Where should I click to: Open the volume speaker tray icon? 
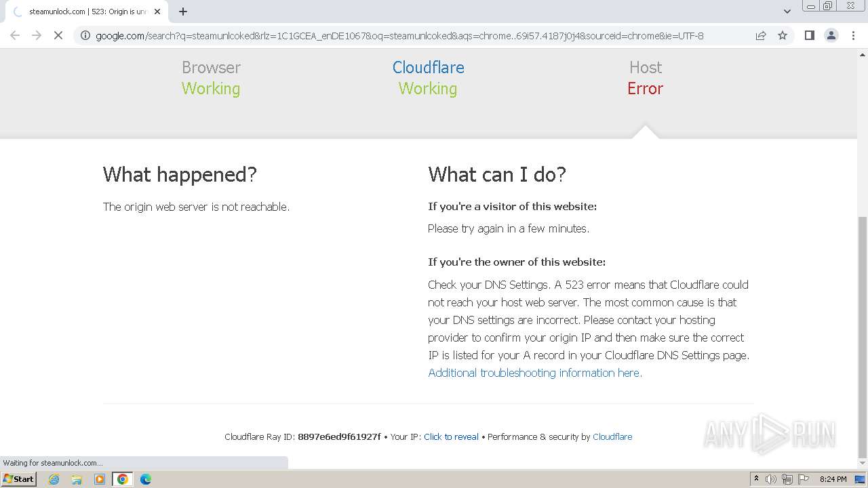[x=771, y=479]
